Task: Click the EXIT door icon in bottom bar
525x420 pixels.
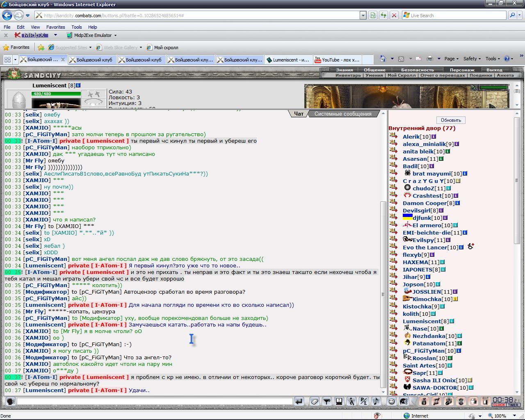Action: click(x=486, y=402)
